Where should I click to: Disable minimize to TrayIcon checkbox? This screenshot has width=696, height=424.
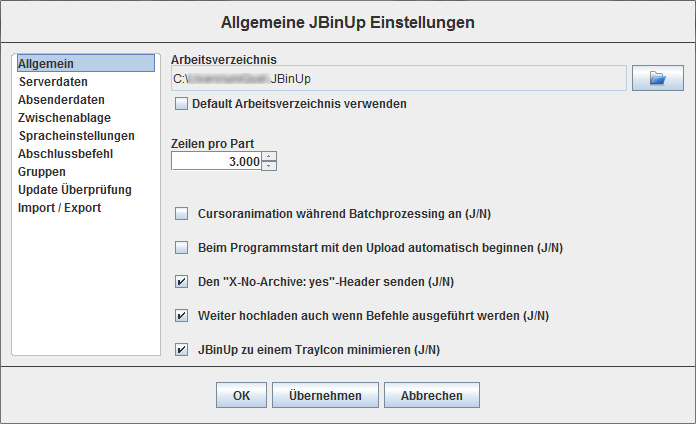coord(181,350)
